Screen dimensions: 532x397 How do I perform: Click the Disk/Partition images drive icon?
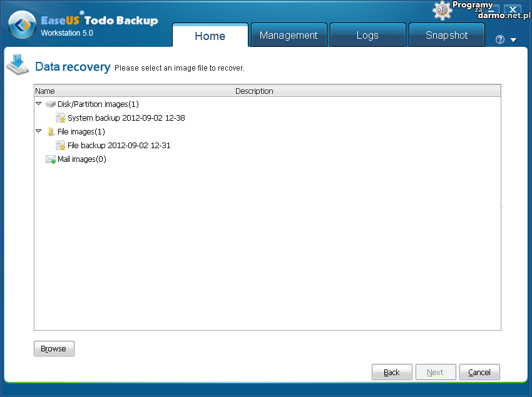click(51, 104)
